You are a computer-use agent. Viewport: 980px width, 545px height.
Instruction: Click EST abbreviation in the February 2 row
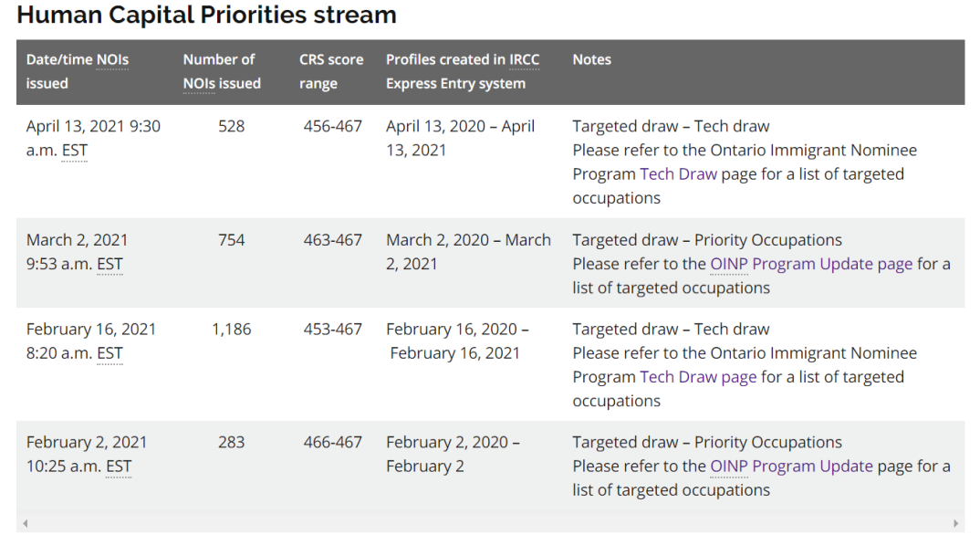pos(119,466)
